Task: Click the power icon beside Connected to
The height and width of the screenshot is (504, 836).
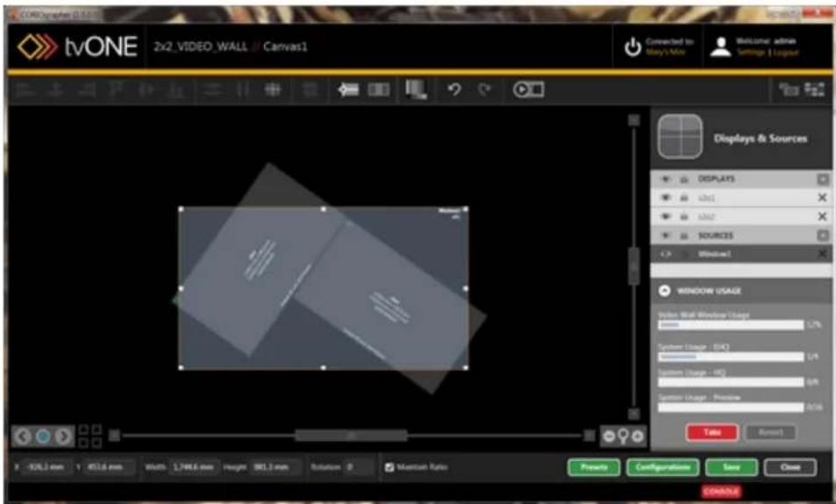Action: (632, 46)
